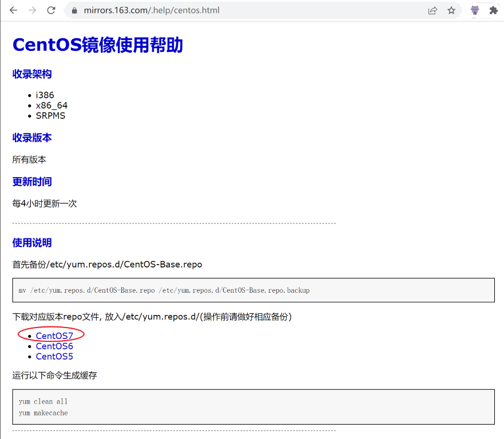Click the yum makecache command line
Screen dimensions: 504x439
point(43,413)
